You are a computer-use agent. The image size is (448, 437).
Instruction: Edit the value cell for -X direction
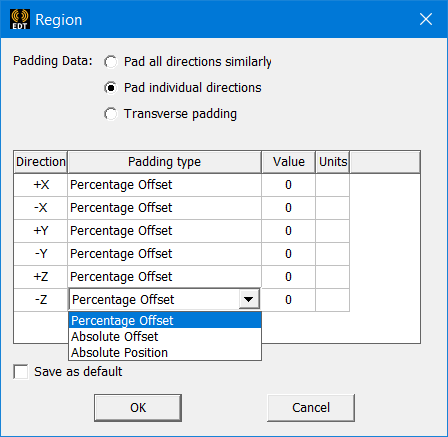coord(288,208)
